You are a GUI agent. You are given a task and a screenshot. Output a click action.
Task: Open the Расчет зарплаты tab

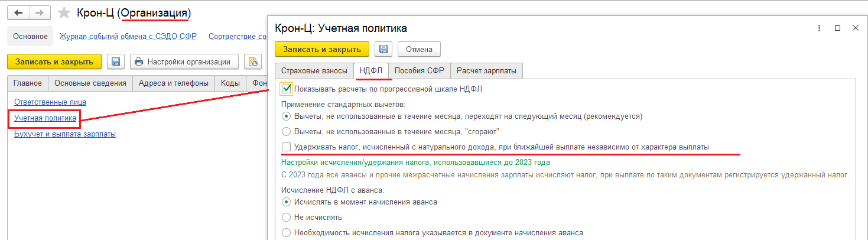pos(486,71)
